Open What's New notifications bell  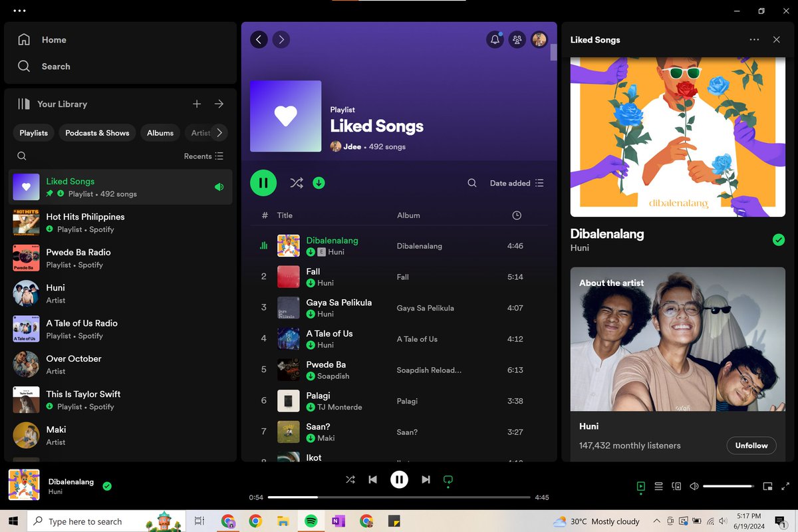click(495, 40)
